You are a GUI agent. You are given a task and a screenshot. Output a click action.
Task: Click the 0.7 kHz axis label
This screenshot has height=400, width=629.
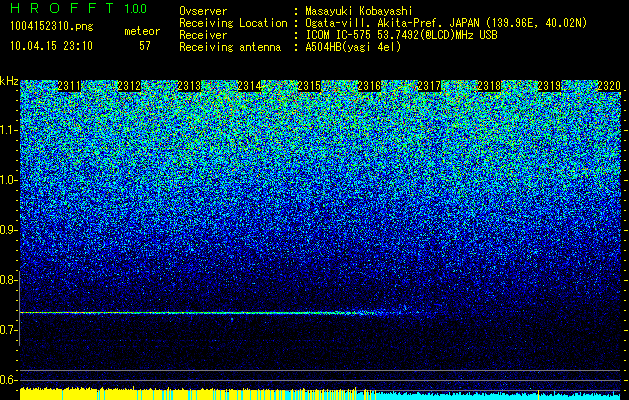pos(9,330)
